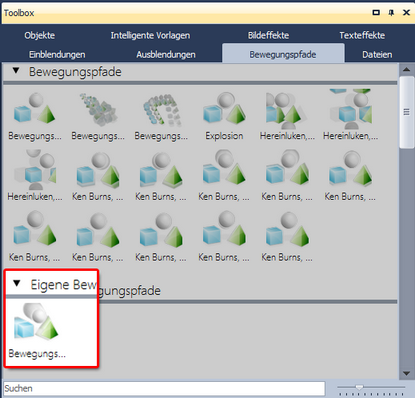This screenshot has height=398, width=415.
Task: Collapse the Eigene Bewegungspfade section triangle
Action: [x=16, y=283]
